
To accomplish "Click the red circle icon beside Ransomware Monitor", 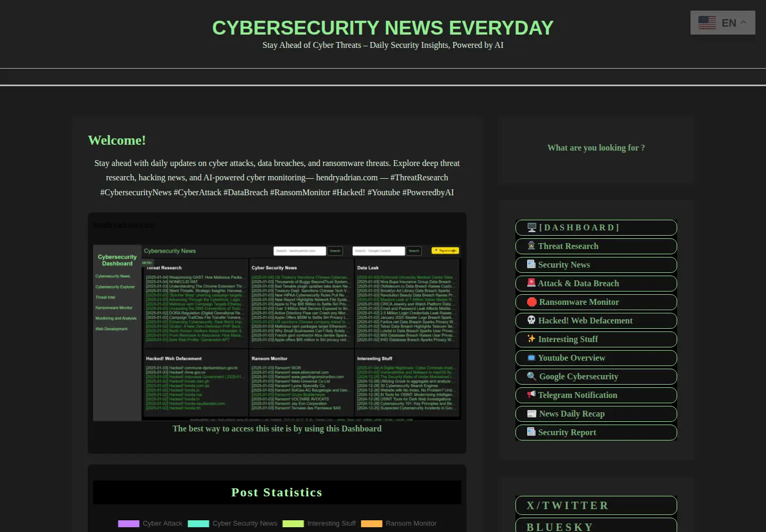I will (x=532, y=302).
